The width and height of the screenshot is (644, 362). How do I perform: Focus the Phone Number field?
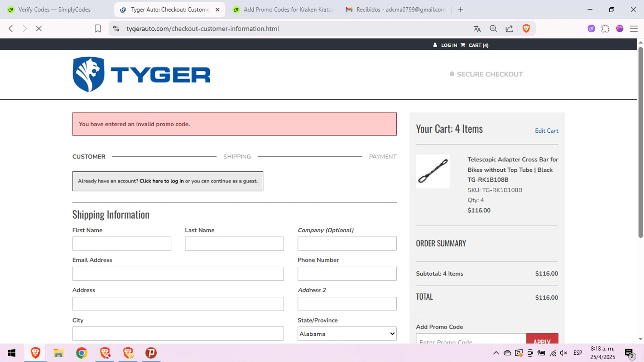[x=347, y=274]
